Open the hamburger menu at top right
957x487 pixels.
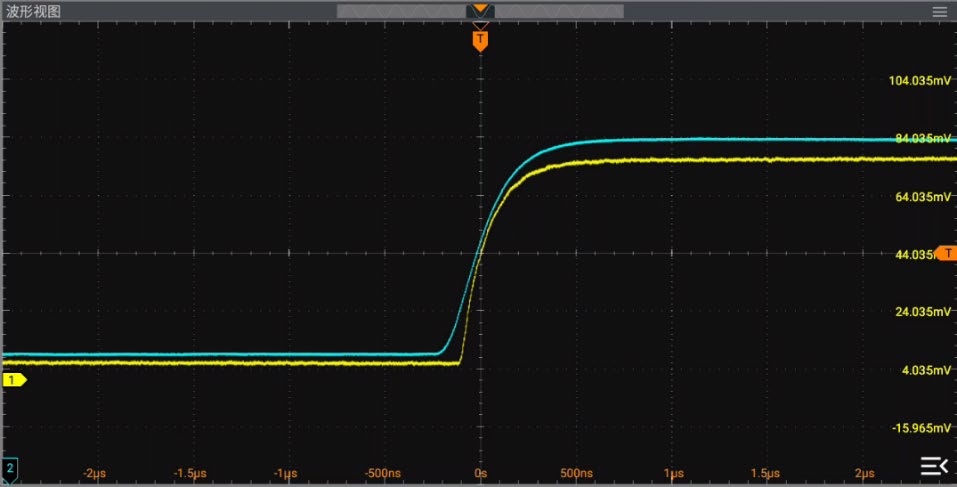point(939,12)
